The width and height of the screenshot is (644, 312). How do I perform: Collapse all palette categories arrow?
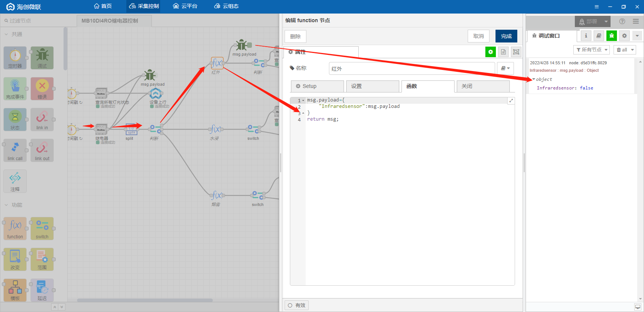55,307
